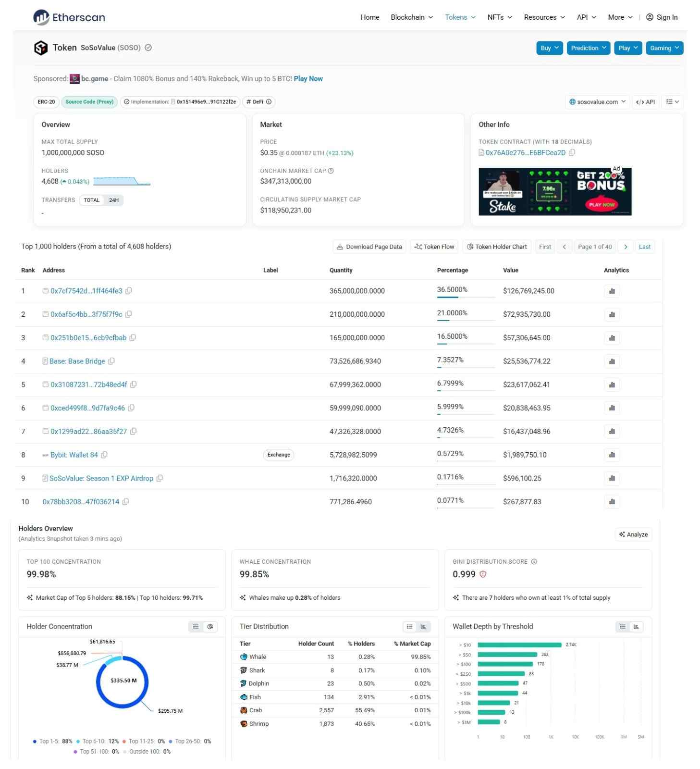
Task: Open the More menu
Action: pos(620,17)
